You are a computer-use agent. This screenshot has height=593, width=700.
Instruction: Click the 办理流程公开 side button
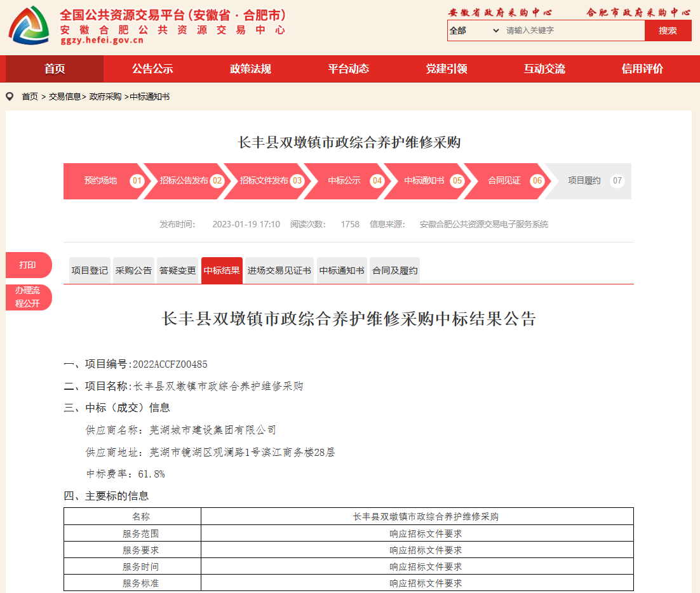point(27,297)
